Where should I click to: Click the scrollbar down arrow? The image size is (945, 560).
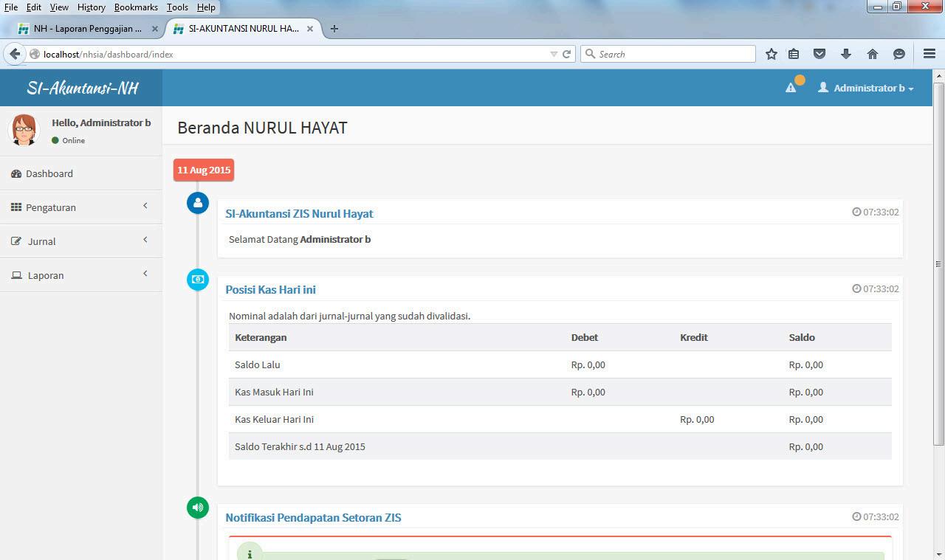click(x=938, y=554)
